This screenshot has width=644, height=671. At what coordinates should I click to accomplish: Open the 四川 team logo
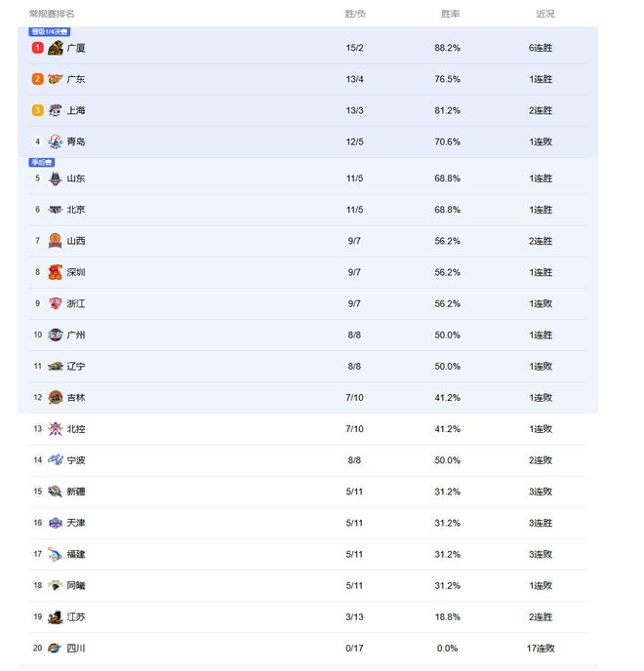click(56, 648)
